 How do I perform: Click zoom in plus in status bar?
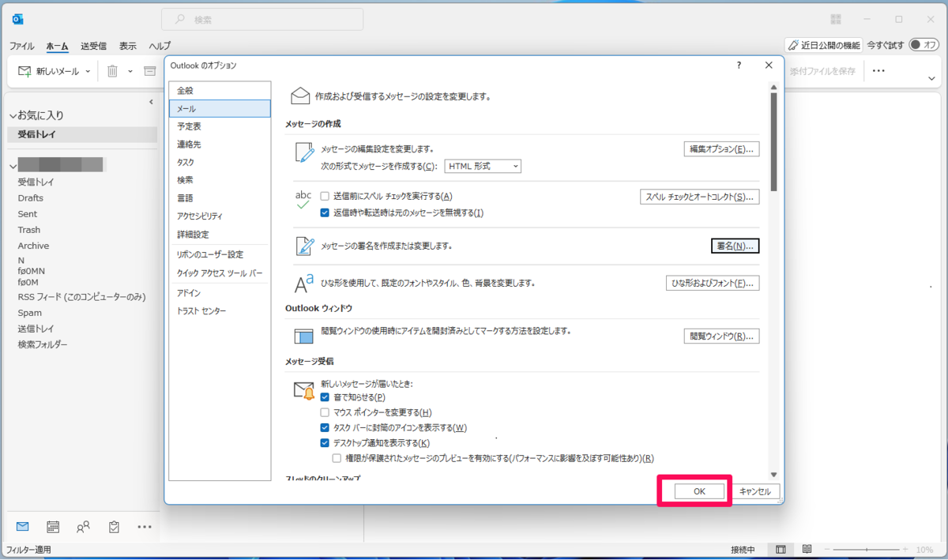(x=905, y=550)
